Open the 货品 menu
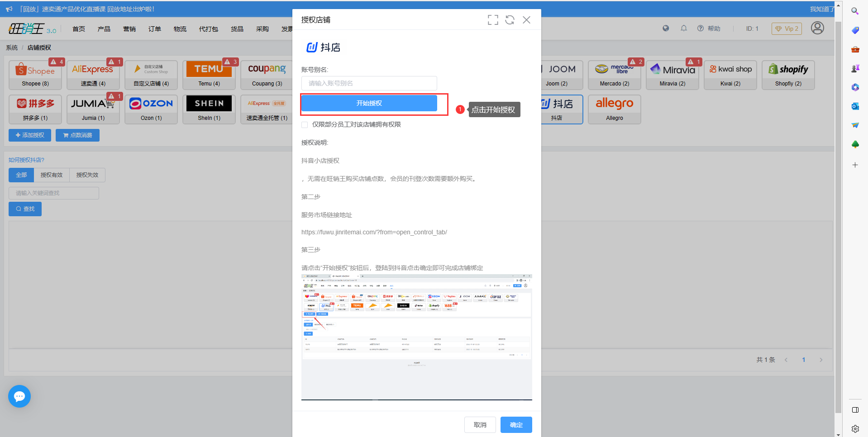The image size is (868, 437). tap(237, 29)
